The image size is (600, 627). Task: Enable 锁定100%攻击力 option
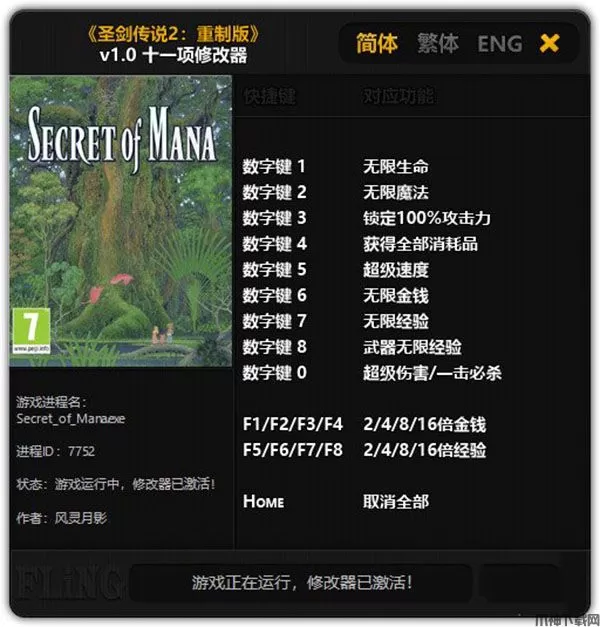pos(427,218)
